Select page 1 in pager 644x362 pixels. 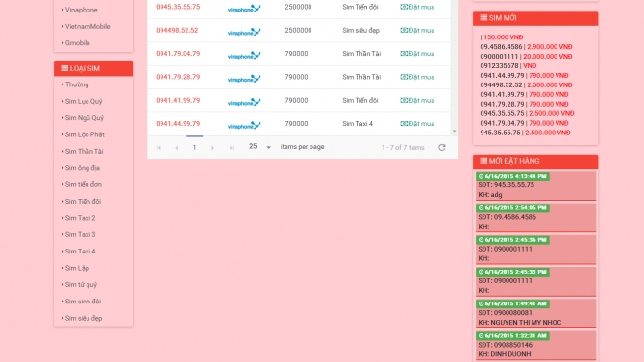[195, 147]
